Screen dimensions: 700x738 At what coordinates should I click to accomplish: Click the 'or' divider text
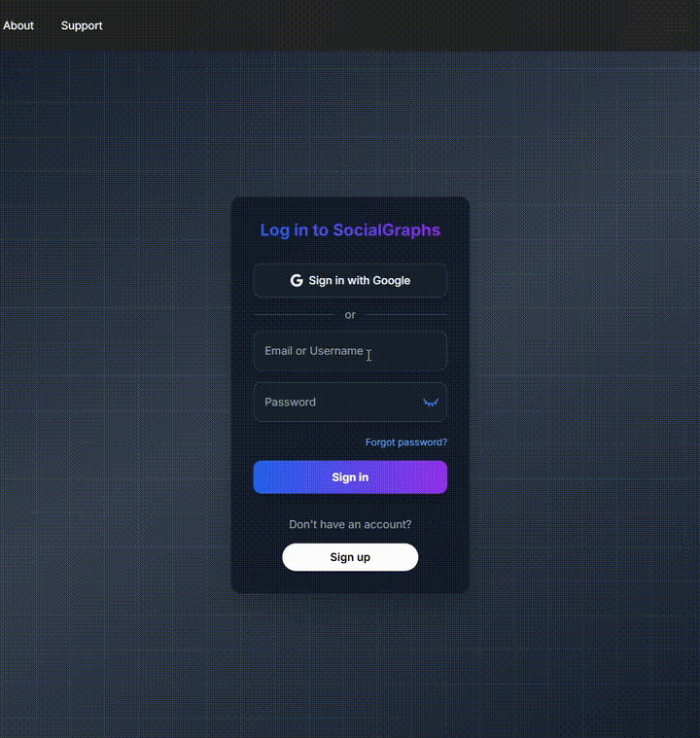point(350,315)
